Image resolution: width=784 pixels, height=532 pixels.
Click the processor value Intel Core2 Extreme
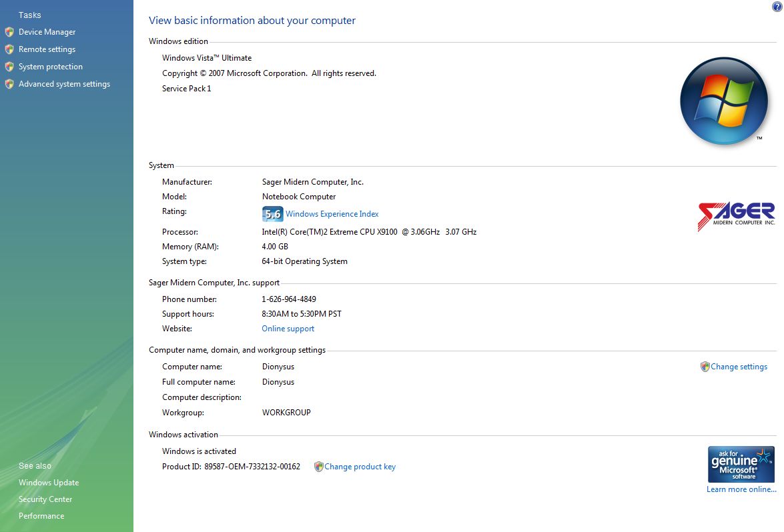pyautogui.click(x=369, y=232)
